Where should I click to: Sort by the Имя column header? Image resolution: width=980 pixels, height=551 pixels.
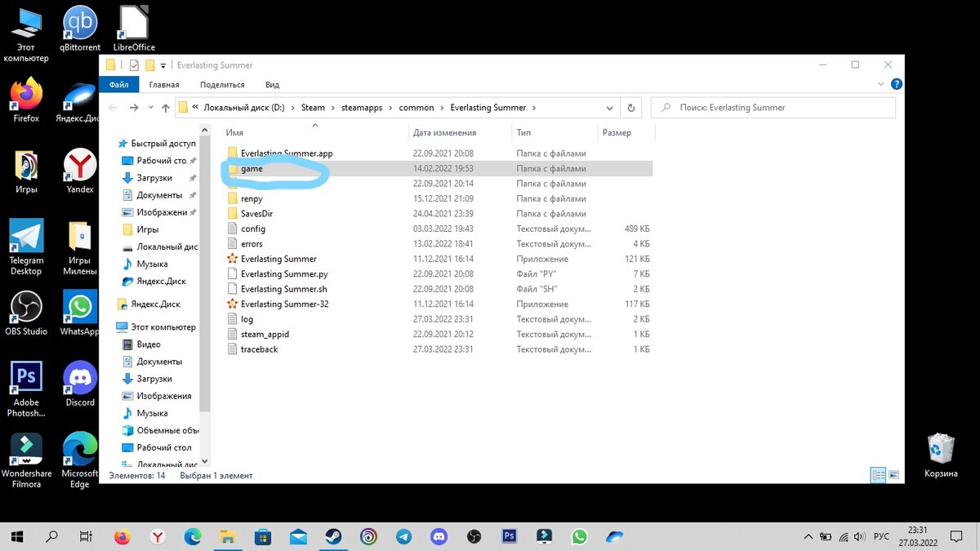pos(314,132)
